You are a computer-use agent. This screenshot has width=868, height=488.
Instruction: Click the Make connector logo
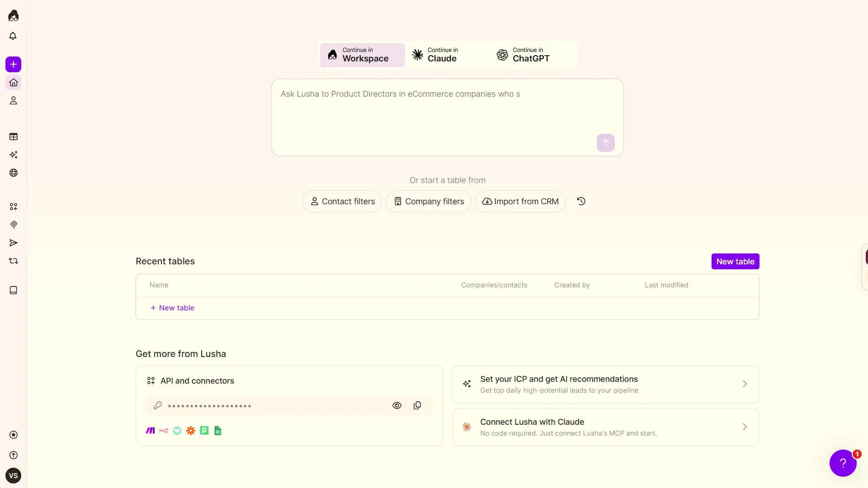(150, 431)
